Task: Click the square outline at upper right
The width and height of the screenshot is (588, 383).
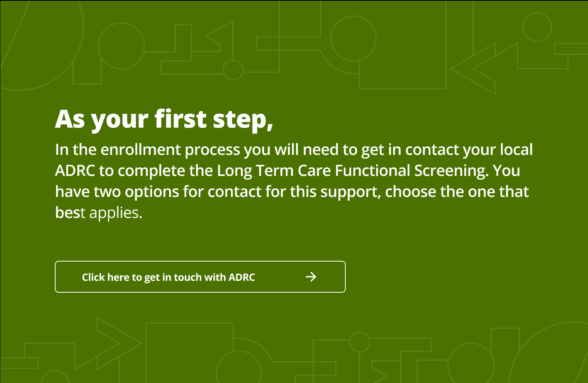Action: point(402,45)
